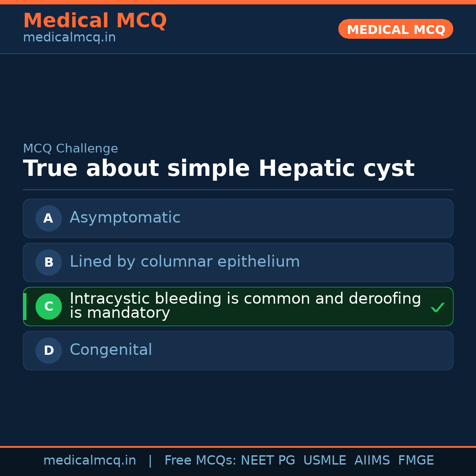Image resolution: width=476 pixels, height=476 pixels.
Task: Click the "Free MCQs:" footer text
Action: [200, 461]
